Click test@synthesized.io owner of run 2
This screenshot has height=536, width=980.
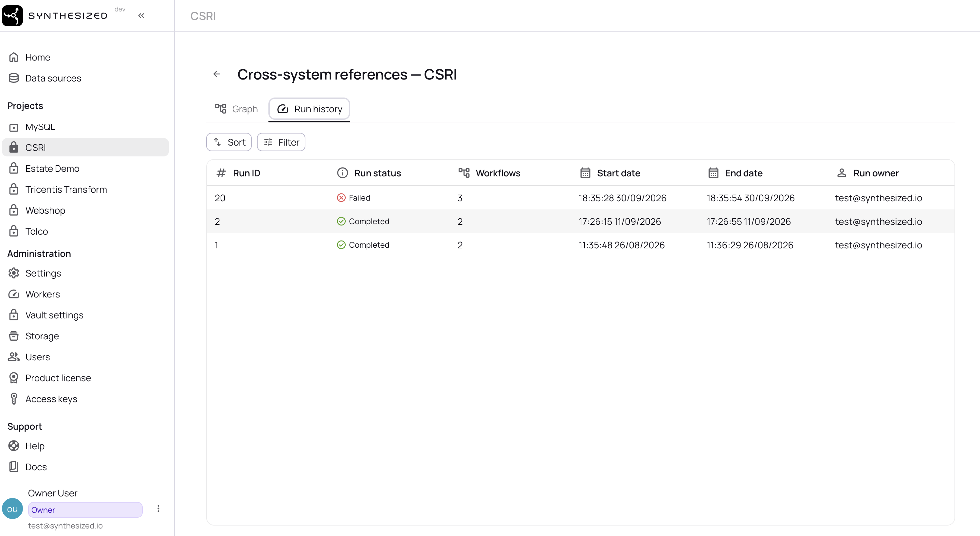879,222
